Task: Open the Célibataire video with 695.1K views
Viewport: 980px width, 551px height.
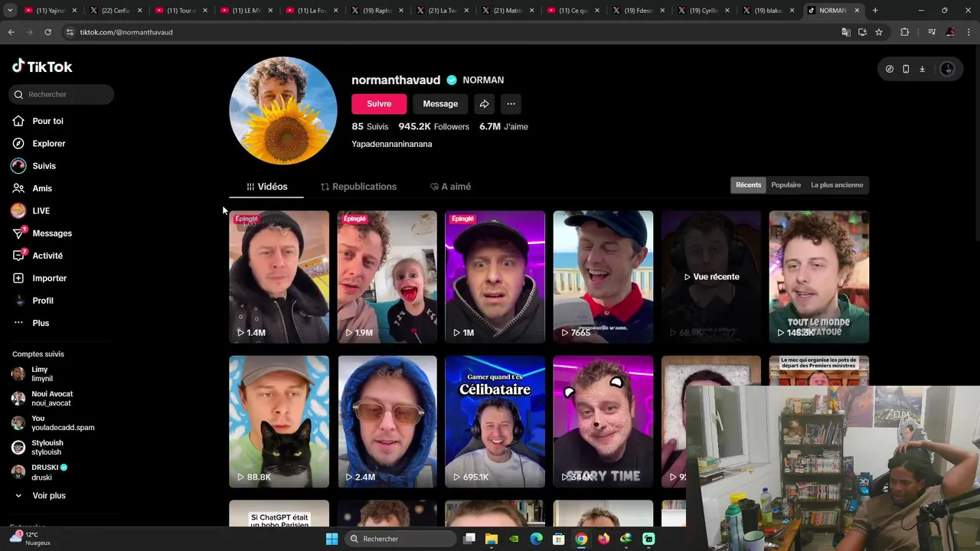Action: pos(495,422)
